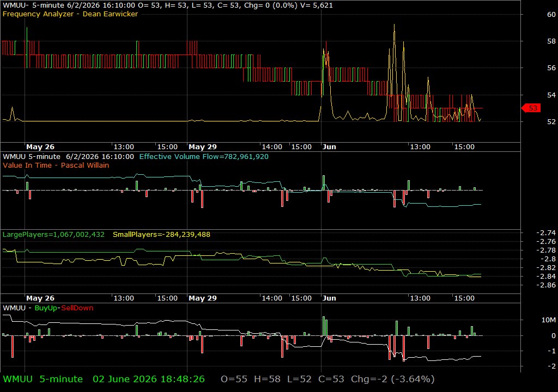The width and height of the screenshot is (558, 392).
Task: Click 'May 29' on middle time axis
Action: pyautogui.click(x=203, y=298)
